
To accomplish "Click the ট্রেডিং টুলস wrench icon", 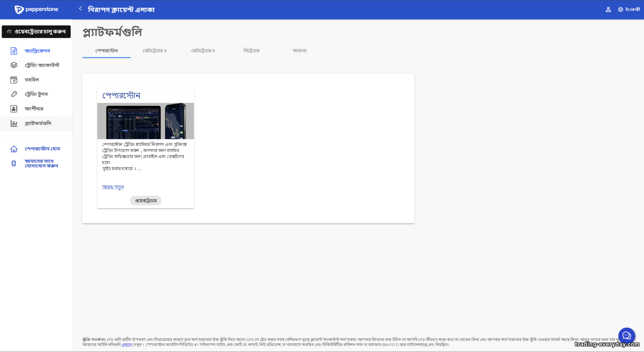I will pos(14,94).
